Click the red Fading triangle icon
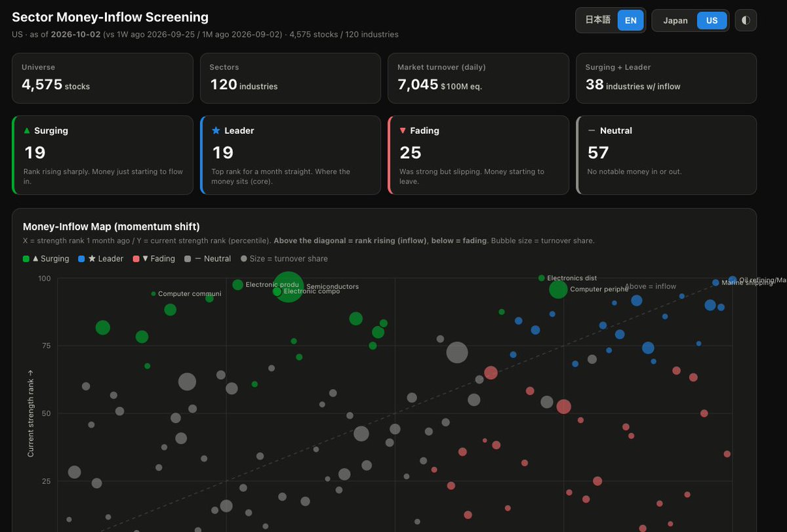The height and width of the screenshot is (532, 787). pos(403,131)
